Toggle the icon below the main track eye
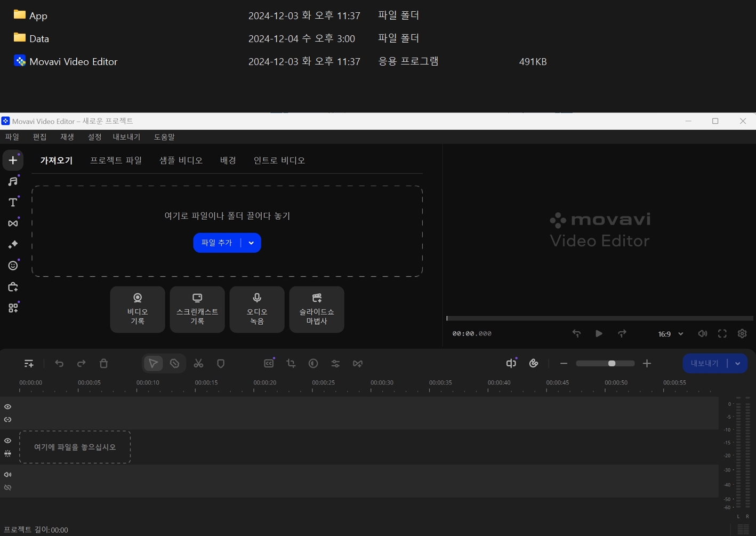This screenshot has height=536, width=756. [x=7, y=454]
